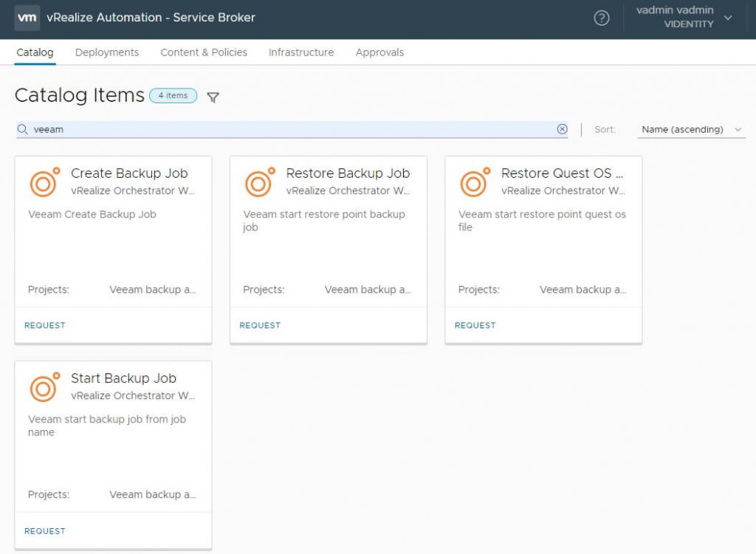
Task: Click the Start Backup Job workflow icon
Action: [45, 387]
